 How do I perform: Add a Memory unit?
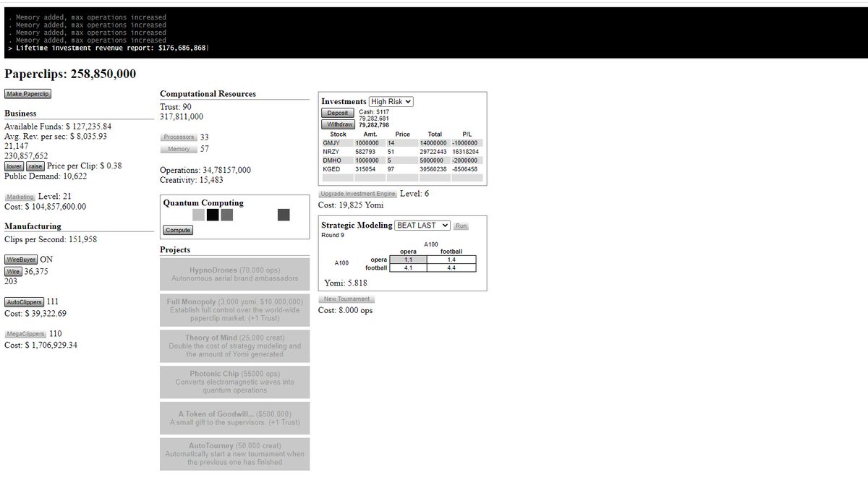tap(179, 149)
